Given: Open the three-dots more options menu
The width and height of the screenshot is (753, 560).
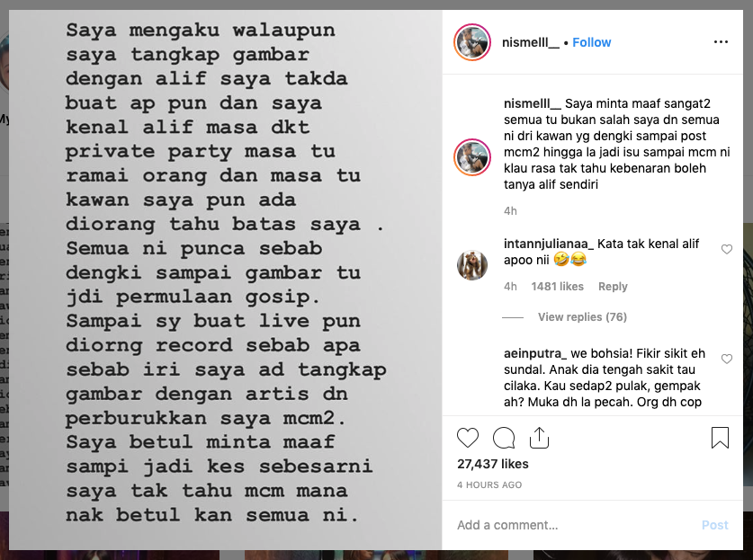Looking at the screenshot, I should tap(721, 42).
